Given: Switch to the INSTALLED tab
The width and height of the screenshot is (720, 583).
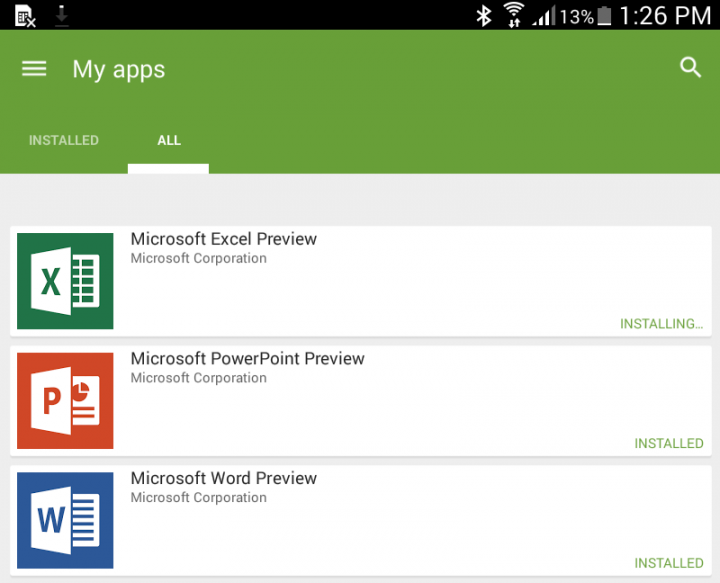Looking at the screenshot, I should [x=64, y=140].
